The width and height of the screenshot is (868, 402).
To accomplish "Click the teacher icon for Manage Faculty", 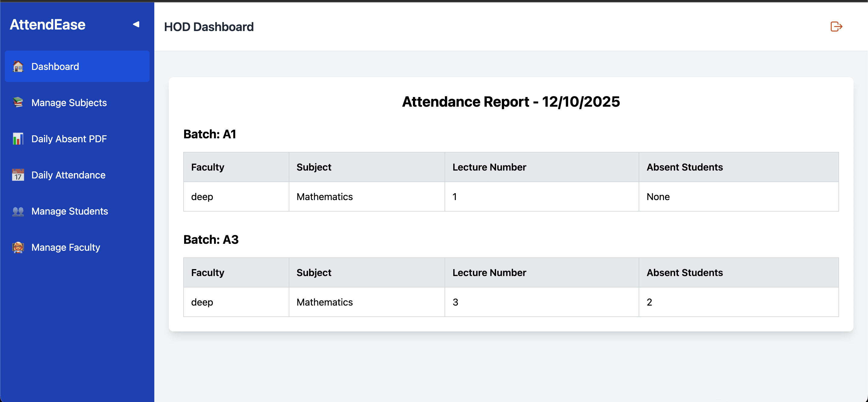I will tap(18, 247).
